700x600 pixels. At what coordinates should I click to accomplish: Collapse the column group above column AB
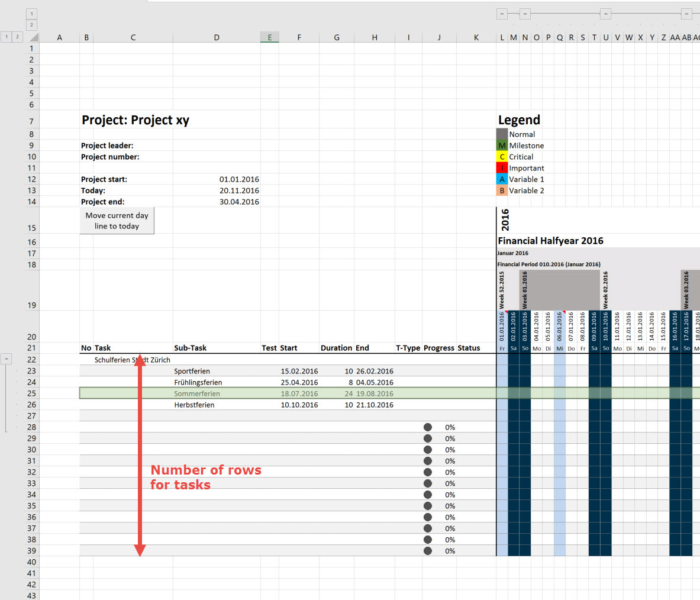[x=686, y=14]
